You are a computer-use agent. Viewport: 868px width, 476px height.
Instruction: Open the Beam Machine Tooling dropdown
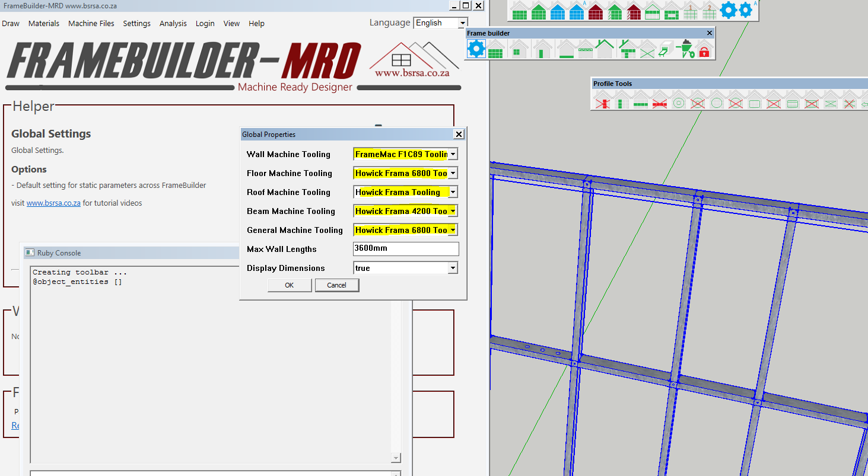pyautogui.click(x=453, y=211)
